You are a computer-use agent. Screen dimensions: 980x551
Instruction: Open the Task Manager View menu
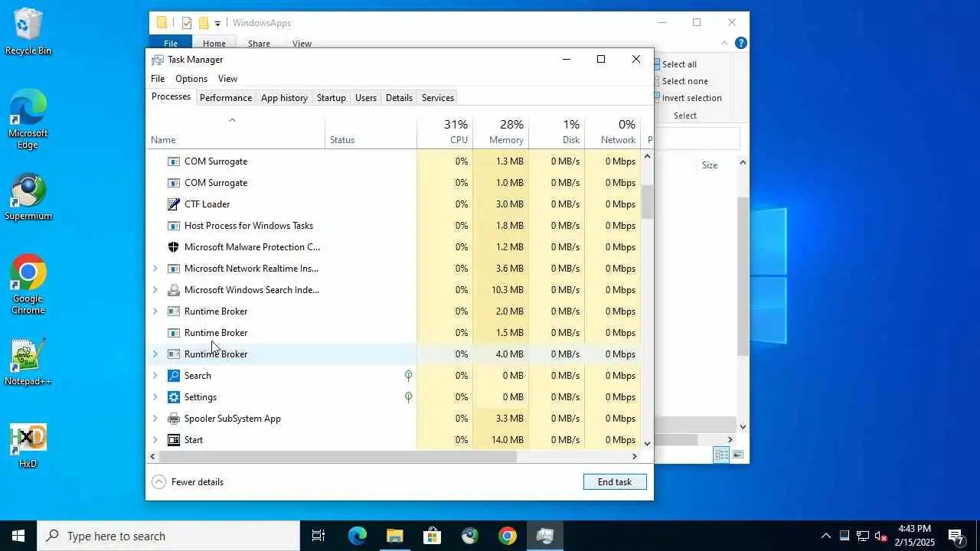pyautogui.click(x=227, y=79)
